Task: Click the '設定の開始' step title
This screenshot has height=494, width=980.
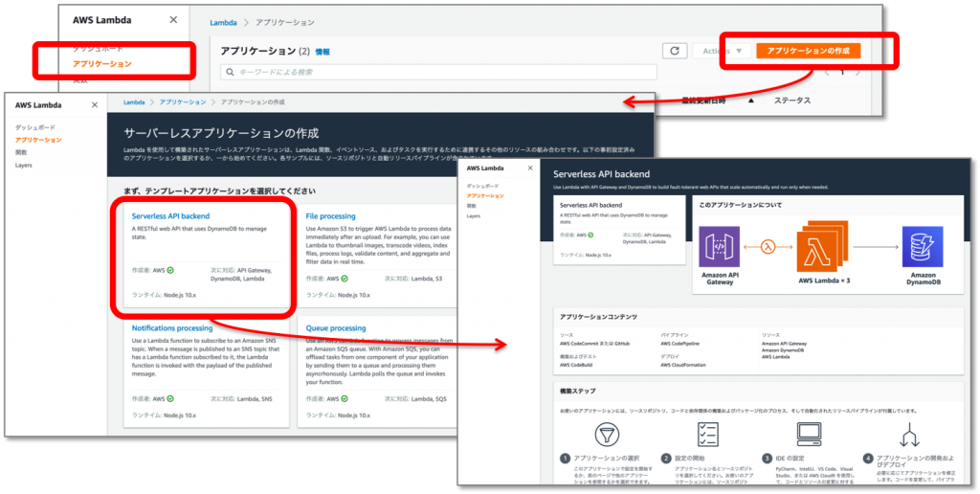Action: [x=691, y=459]
